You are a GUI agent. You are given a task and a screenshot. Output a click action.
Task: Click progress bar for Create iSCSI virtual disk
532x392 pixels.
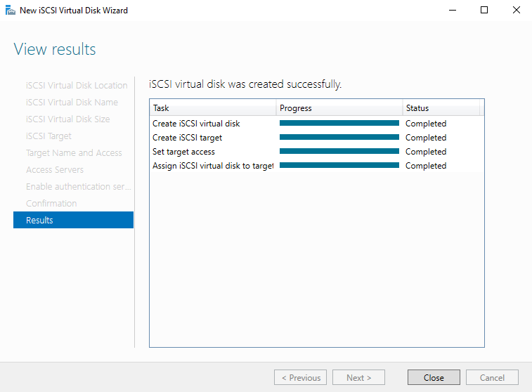click(x=339, y=123)
